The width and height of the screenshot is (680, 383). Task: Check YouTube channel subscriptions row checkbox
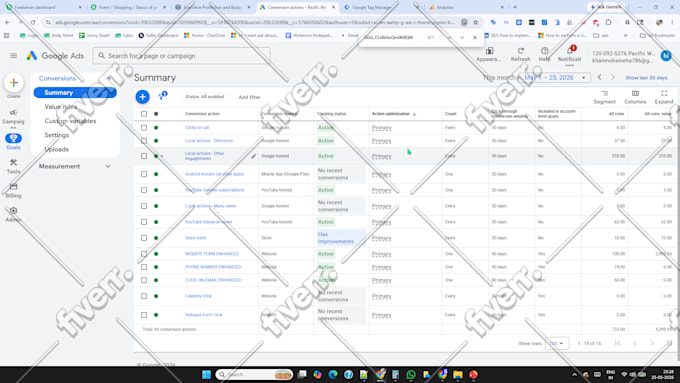pos(144,190)
